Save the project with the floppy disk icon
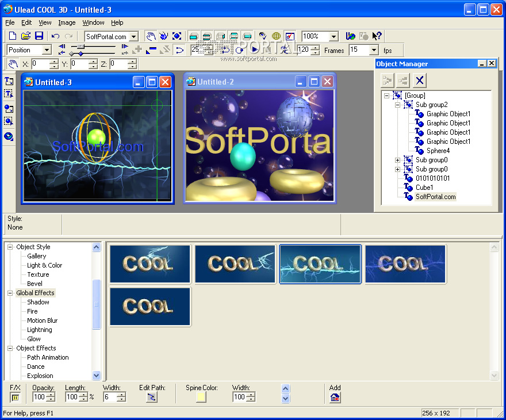The height and width of the screenshot is (420, 506). pyautogui.click(x=39, y=36)
